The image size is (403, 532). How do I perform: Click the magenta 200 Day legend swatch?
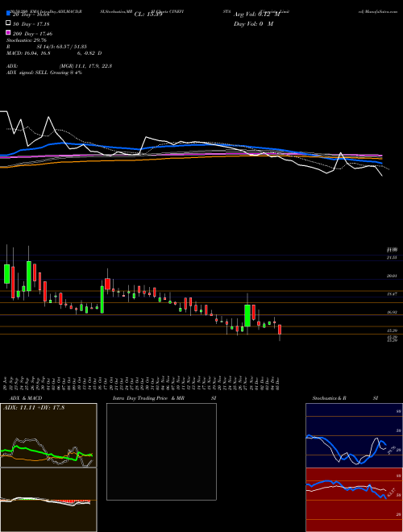click(9, 33)
